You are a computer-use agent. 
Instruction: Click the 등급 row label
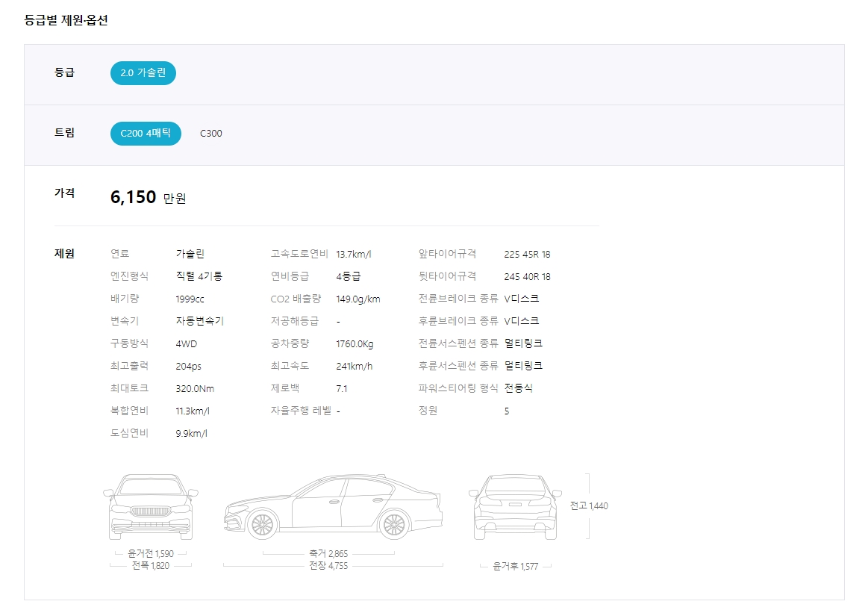(64, 72)
